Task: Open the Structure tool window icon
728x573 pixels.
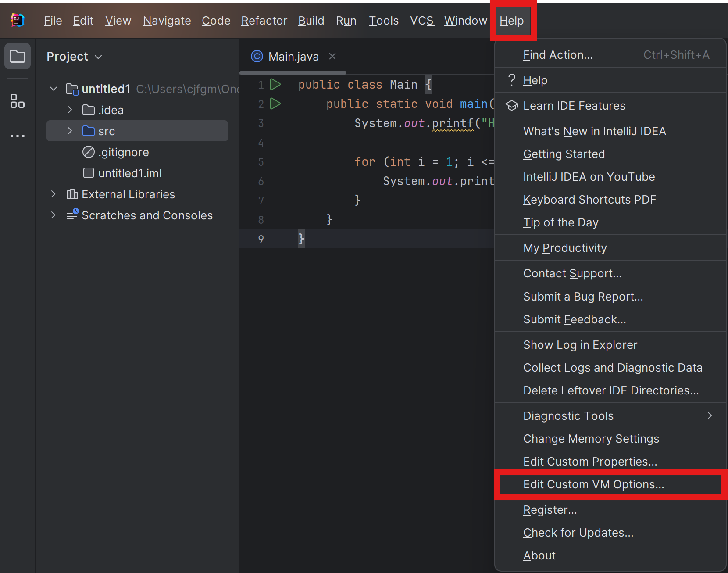Action: tap(18, 101)
